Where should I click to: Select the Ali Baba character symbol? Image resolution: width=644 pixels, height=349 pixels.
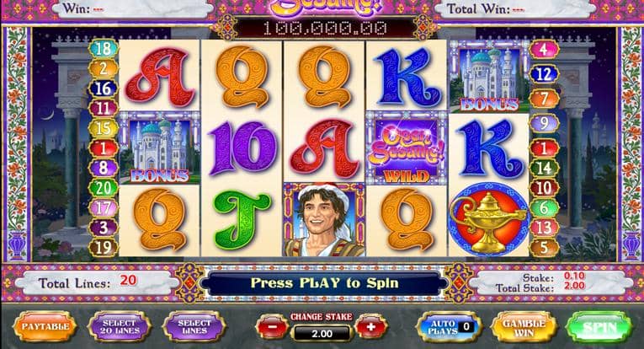click(x=323, y=219)
